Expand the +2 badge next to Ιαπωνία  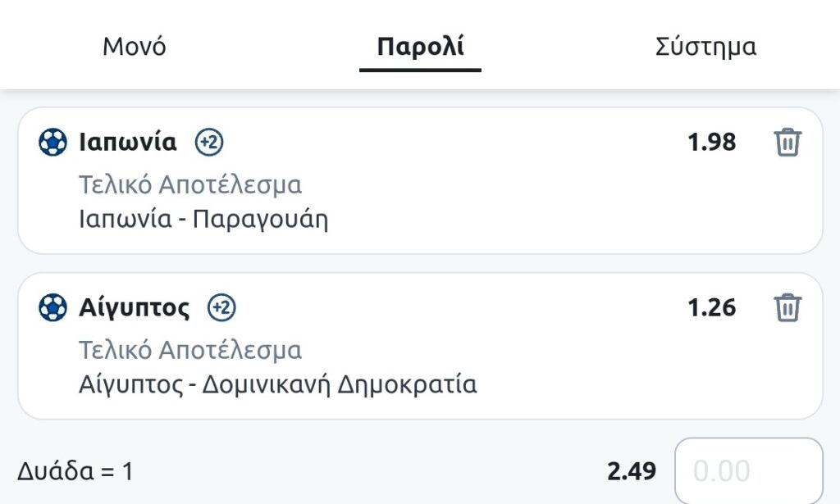click(209, 143)
